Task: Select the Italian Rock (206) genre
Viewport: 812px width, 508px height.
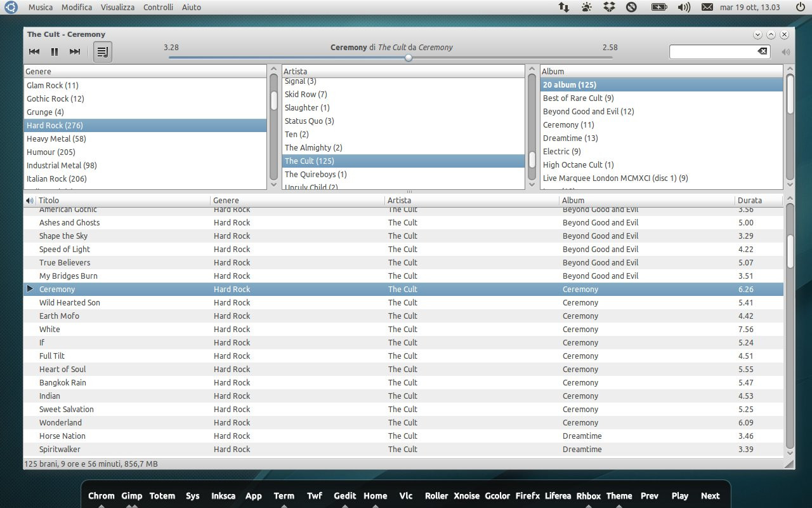Action: coord(145,178)
